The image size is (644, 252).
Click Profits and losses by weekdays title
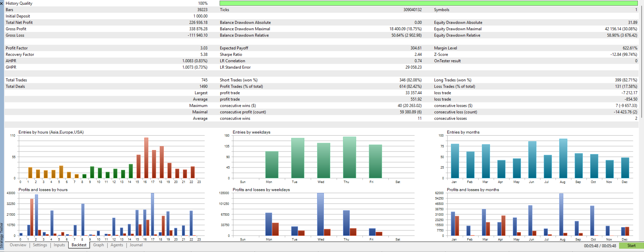pyautogui.click(x=261, y=190)
